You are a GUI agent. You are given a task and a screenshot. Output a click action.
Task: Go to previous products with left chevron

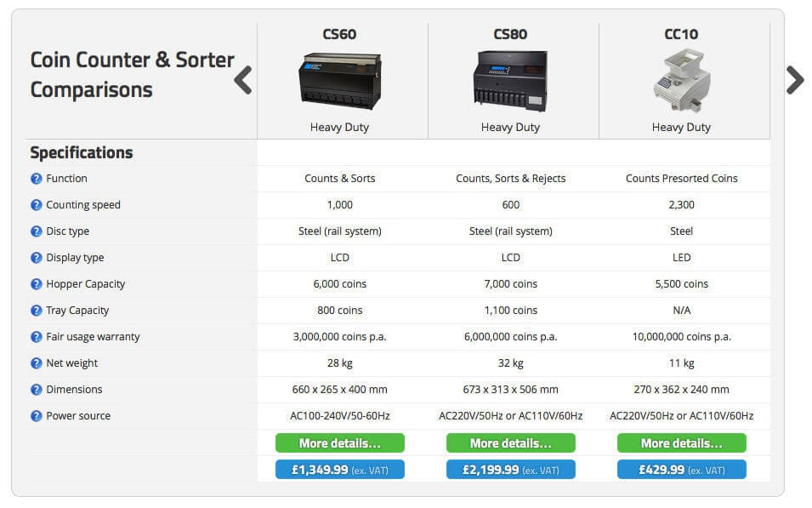(243, 80)
